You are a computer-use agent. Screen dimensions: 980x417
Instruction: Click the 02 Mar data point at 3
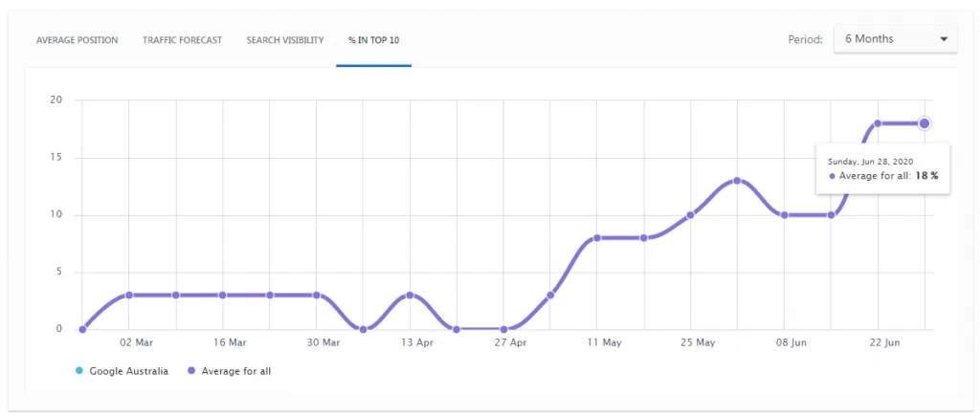(129, 295)
